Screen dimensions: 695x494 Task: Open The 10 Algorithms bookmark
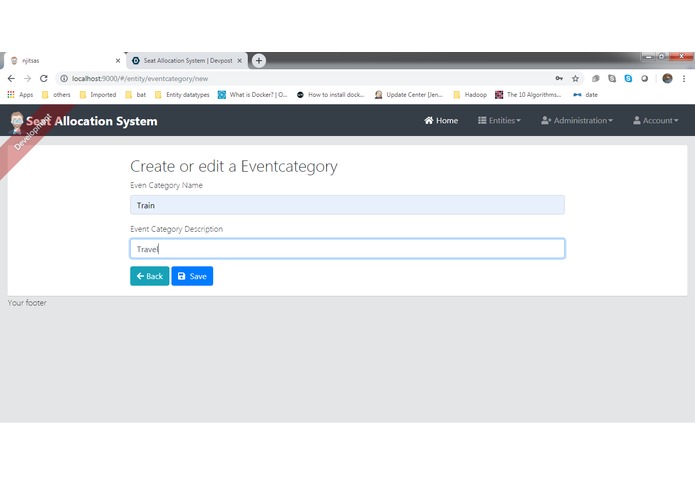[x=528, y=94]
